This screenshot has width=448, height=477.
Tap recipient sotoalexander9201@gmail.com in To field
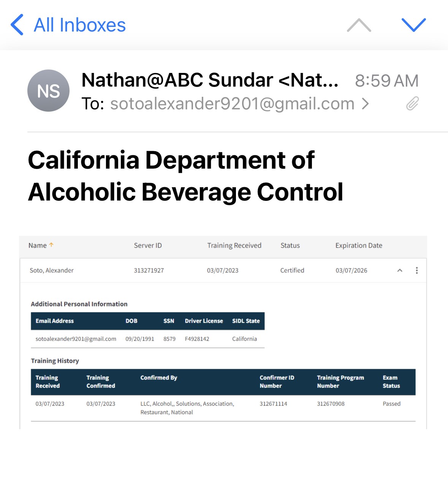point(232,104)
